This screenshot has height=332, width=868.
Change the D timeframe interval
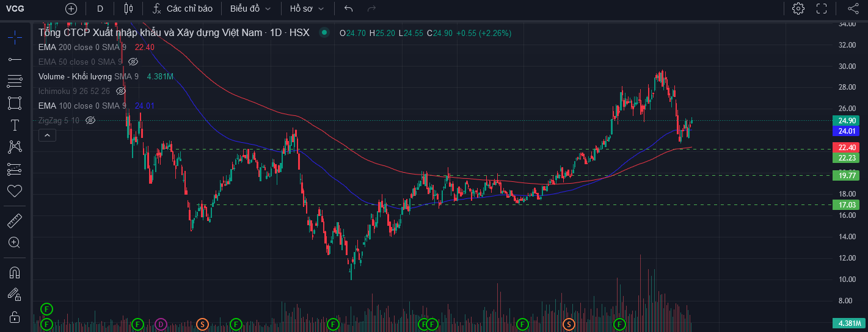[100, 9]
